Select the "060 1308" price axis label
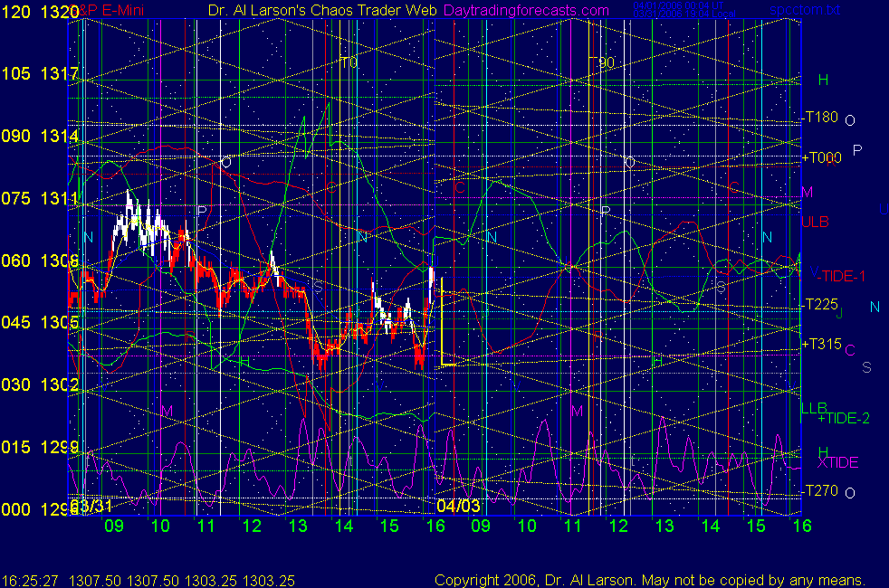The width and height of the screenshot is (889, 588). point(40,261)
